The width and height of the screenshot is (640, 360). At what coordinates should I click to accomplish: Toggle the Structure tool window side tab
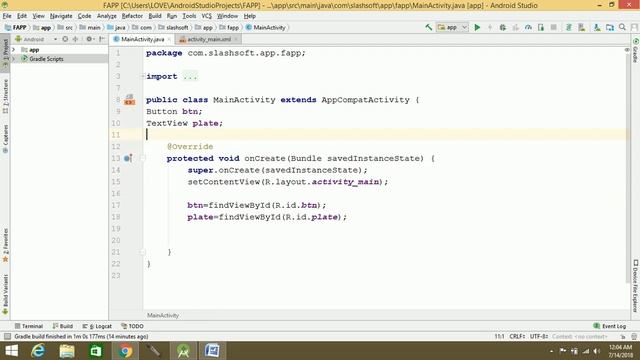(5, 96)
